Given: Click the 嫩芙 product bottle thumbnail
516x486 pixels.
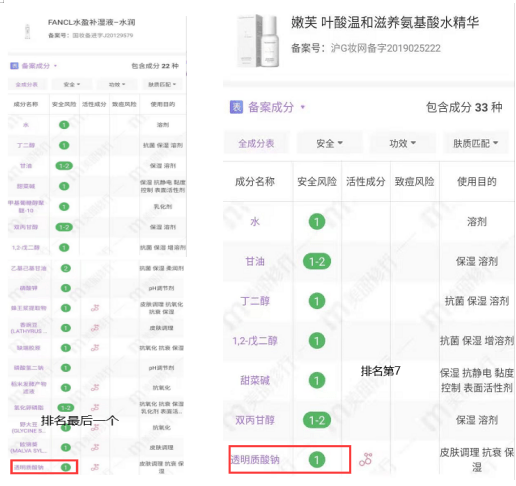Looking at the screenshot, I should (258, 41).
